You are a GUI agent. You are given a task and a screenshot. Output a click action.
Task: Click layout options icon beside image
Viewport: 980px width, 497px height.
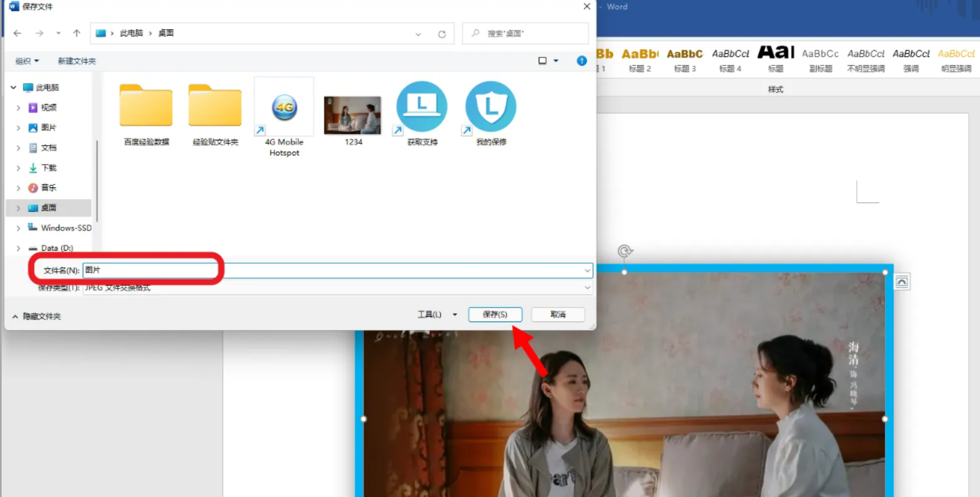coord(902,282)
